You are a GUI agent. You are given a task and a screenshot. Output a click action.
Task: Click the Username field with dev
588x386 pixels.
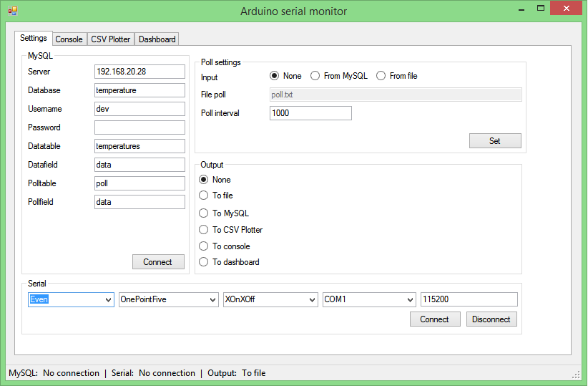139,109
